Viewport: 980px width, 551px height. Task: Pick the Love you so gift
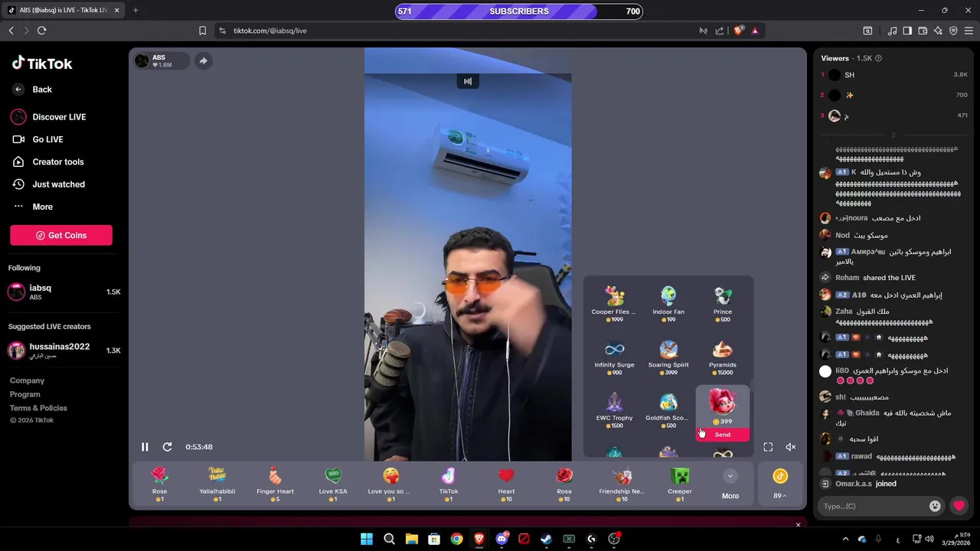[x=390, y=484]
